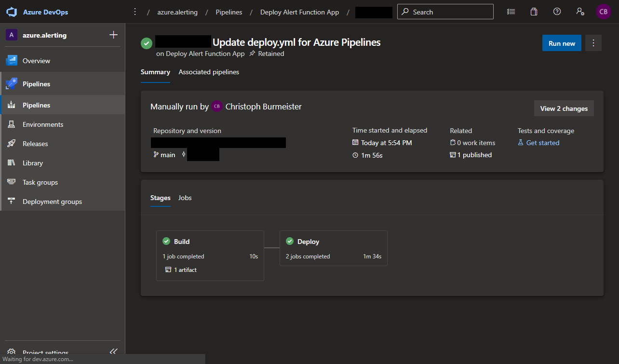This screenshot has height=364, width=619.
Task: Click the Retained pin icon
Action: pyautogui.click(x=252, y=54)
